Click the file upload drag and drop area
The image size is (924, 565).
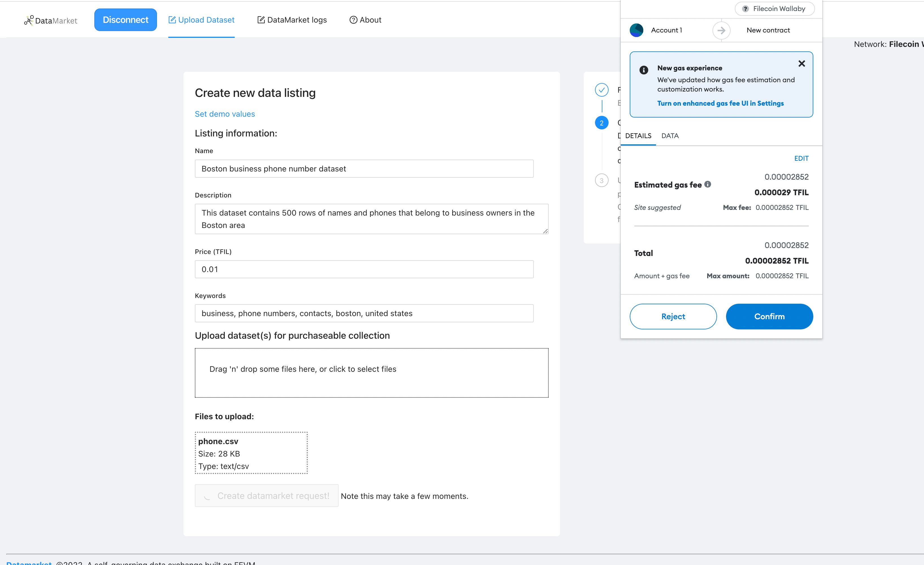372,369
